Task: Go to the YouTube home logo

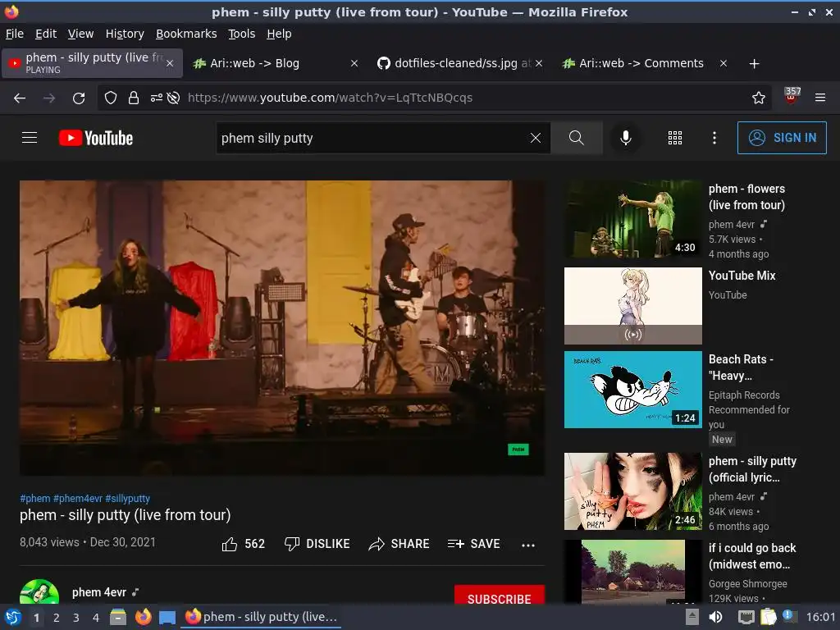Action: [x=96, y=138]
